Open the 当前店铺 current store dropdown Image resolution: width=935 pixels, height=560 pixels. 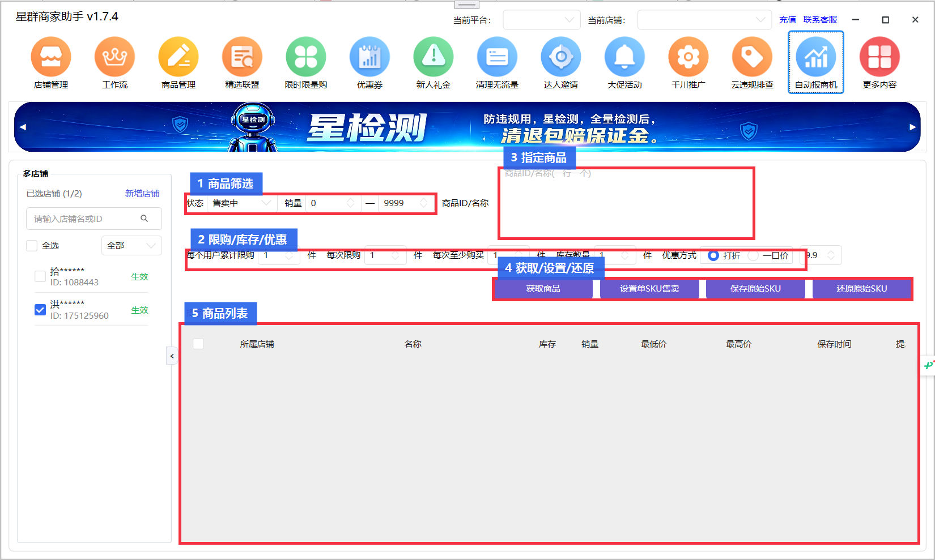(704, 20)
